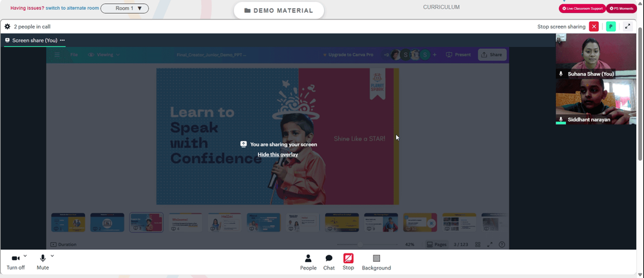The image size is (644, 278).
Task: Open the Demo Material folder button
Action: click(279, 11)
